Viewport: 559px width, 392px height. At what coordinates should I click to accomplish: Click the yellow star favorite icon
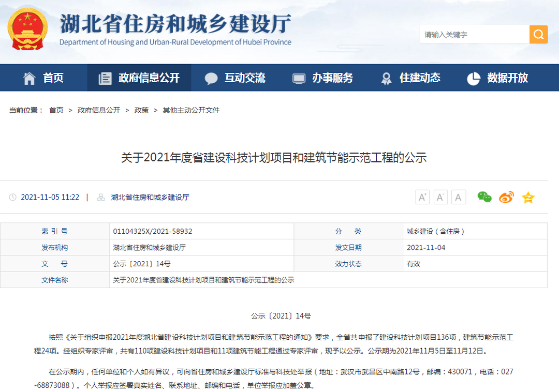click(528, 197)
